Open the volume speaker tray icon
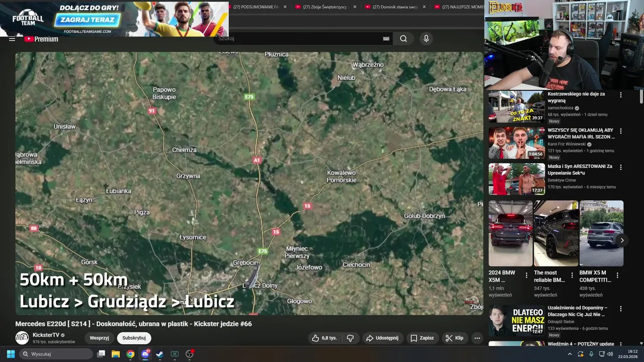The width and height of the screenshot is (644, 362). [x=610, y=354]
